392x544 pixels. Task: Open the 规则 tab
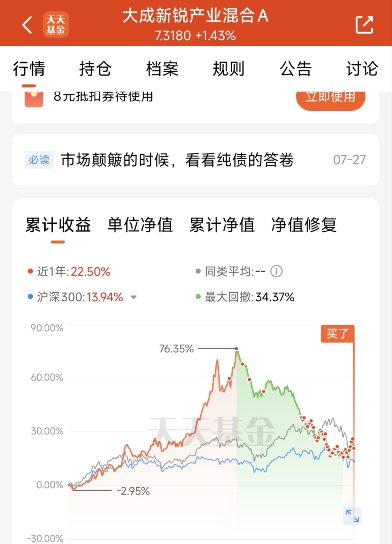[229, 69]
